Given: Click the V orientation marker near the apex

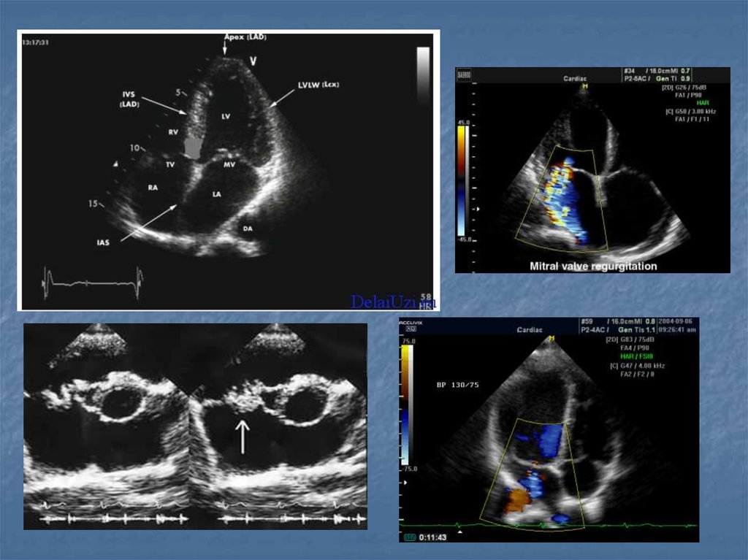Looking at the screenshot, I should (253, 61).
